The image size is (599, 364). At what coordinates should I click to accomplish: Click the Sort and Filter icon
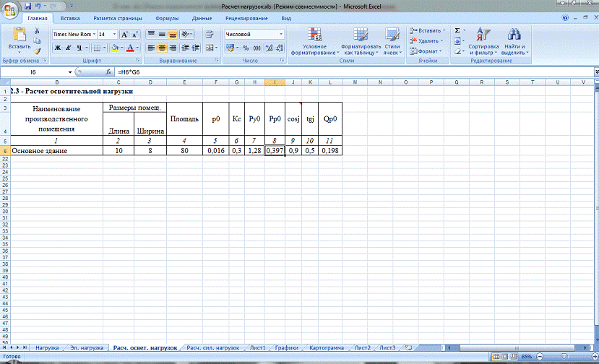pos(483,35)
